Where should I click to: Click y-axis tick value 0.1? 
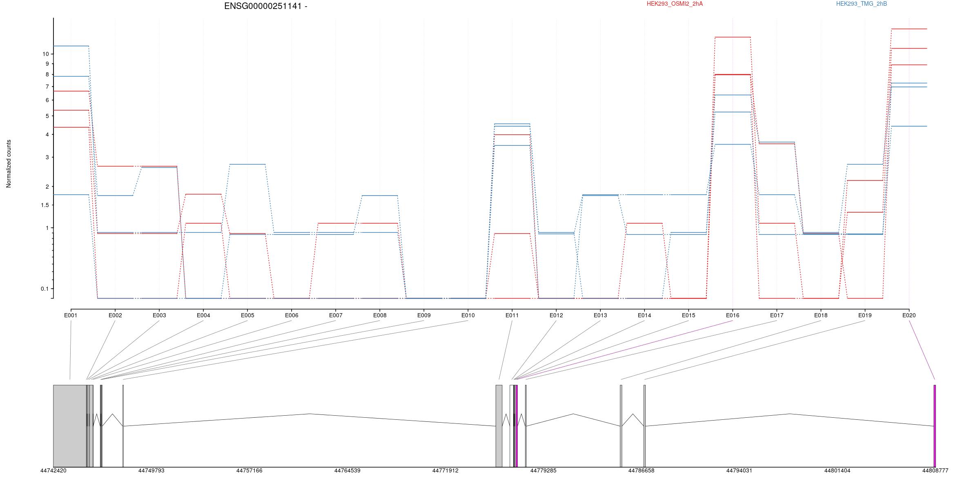[45, 289]
